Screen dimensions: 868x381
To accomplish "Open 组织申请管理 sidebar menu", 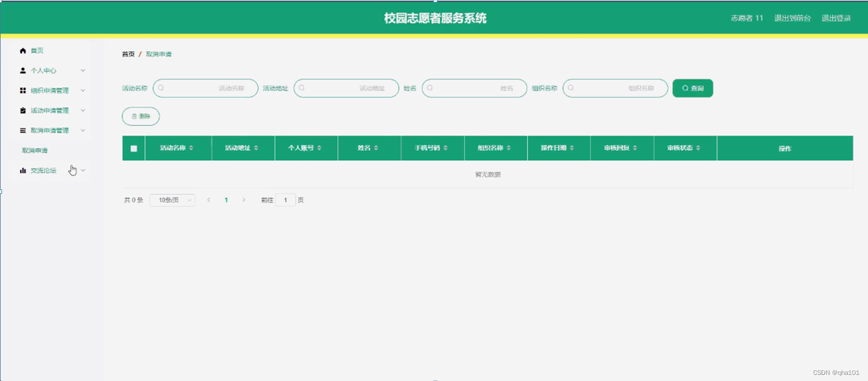I will click(x=50, y=91).
